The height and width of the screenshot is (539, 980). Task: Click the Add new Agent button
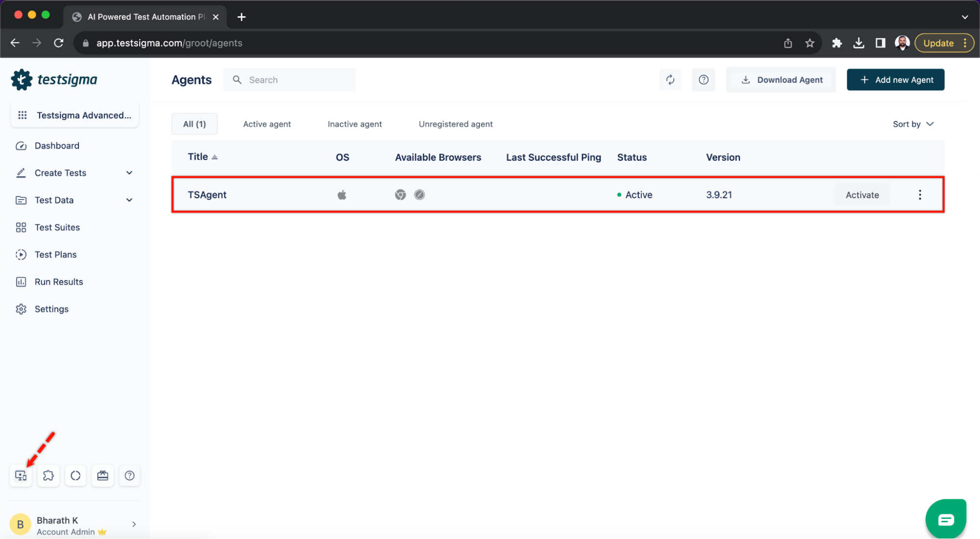point(895,80)
